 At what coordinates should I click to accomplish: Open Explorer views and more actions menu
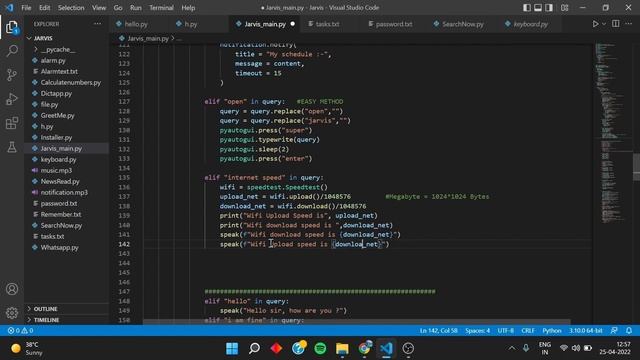pyautogui.click(x=97, y=24)
